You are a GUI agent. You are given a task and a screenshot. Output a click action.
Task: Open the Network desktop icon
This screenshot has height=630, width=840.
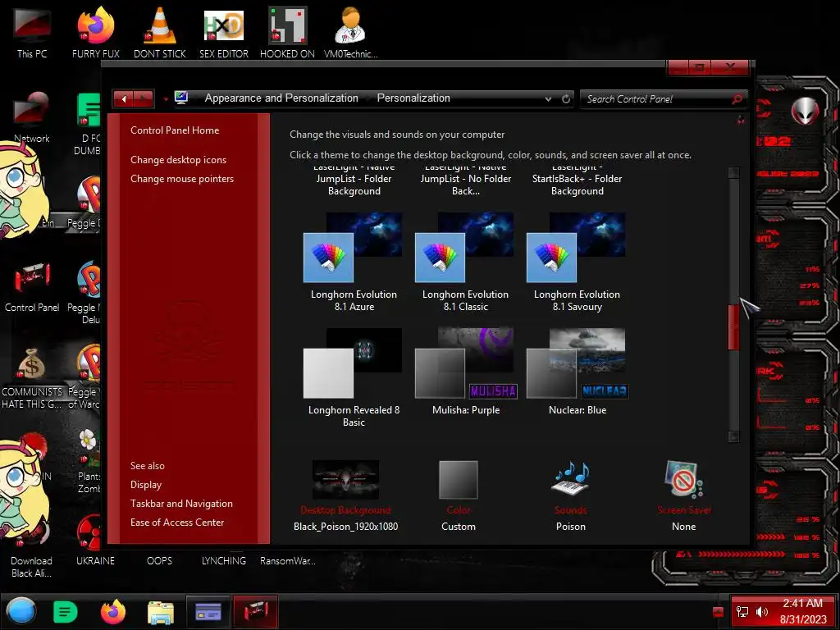(32, 116)
